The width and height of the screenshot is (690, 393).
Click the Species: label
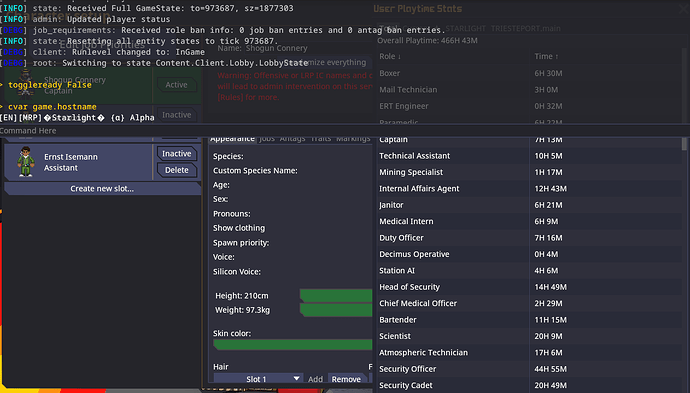tap(228, 156)
